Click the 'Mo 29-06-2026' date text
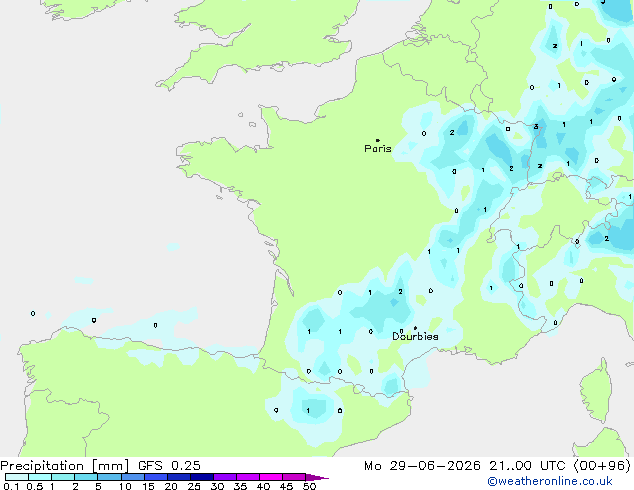The width and height of the screenshot is (634, 490). pyautogui.click(x=422, y=466)
